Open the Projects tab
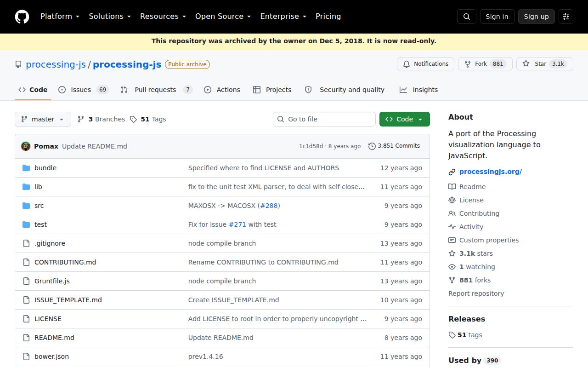 pos(272,90)
